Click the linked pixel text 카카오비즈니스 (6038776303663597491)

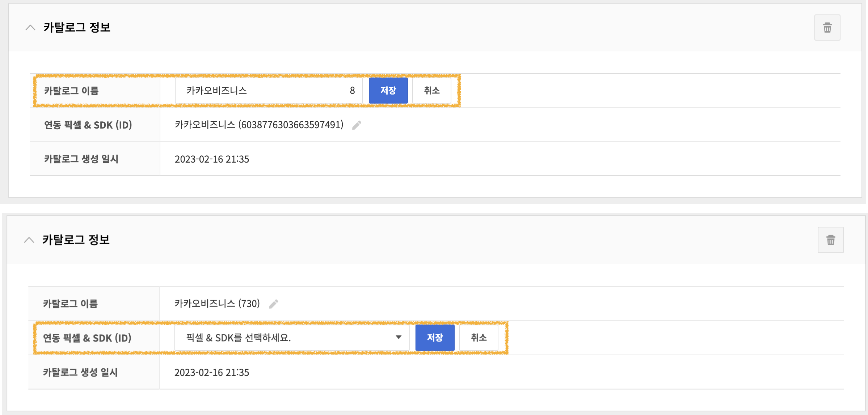pyautogui.click(x=259, y=125)
